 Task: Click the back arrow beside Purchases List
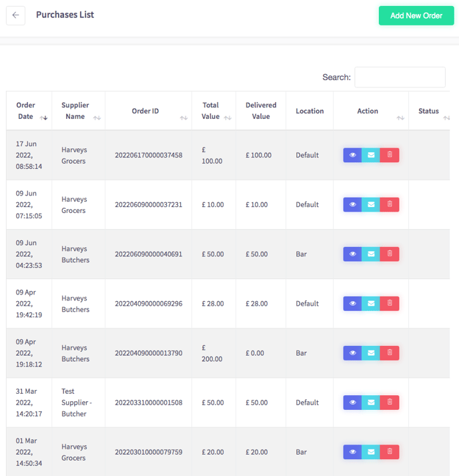click(15, 15)
